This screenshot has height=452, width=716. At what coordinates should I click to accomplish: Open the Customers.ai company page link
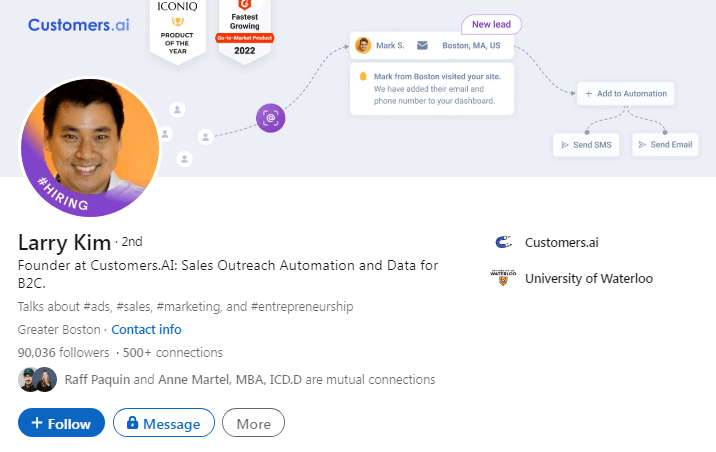point(562,242)
